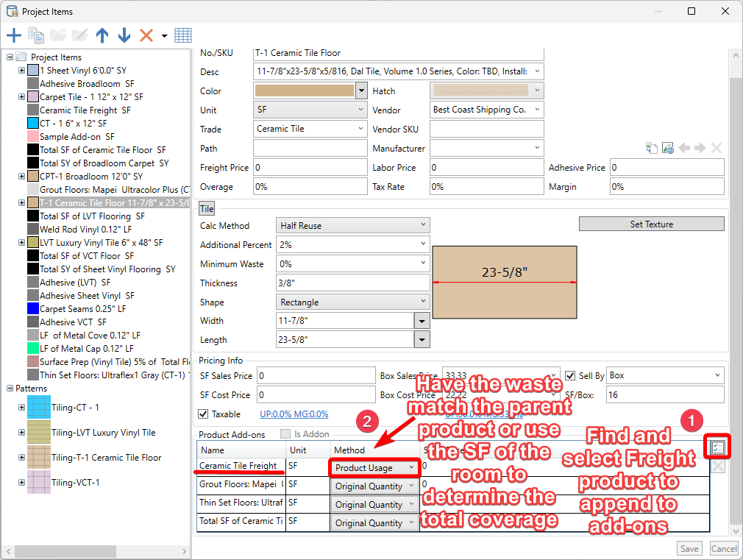Screen dimensions: 743x560
Task: Open the Calc Method Half Reuse dropdown
Action: coord(353,226)
